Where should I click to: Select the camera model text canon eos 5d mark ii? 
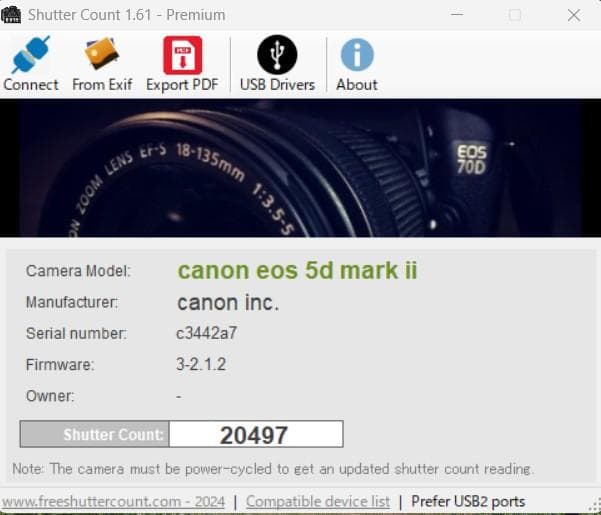[297, 271]
